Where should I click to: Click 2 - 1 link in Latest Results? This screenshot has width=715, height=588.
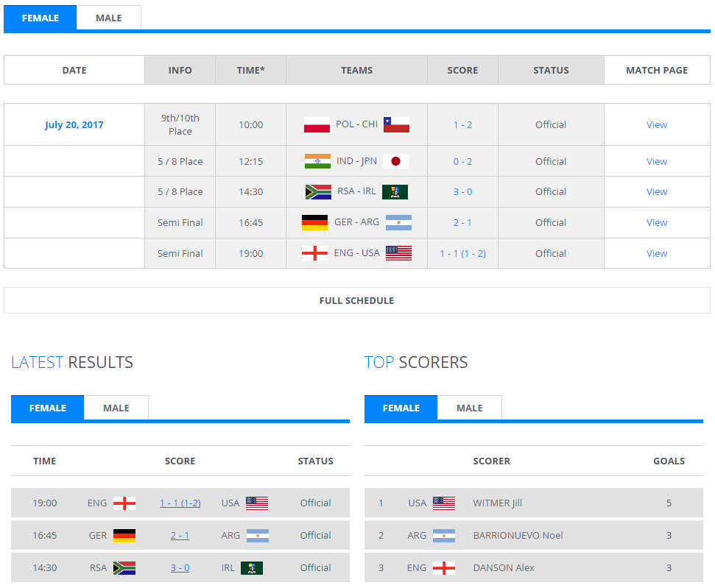180,536
